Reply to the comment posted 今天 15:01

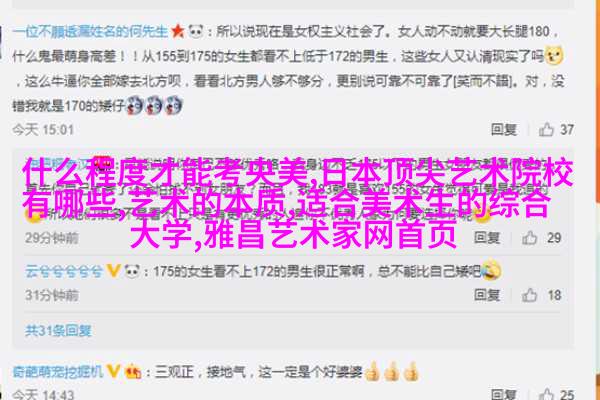tap(504, 130)
